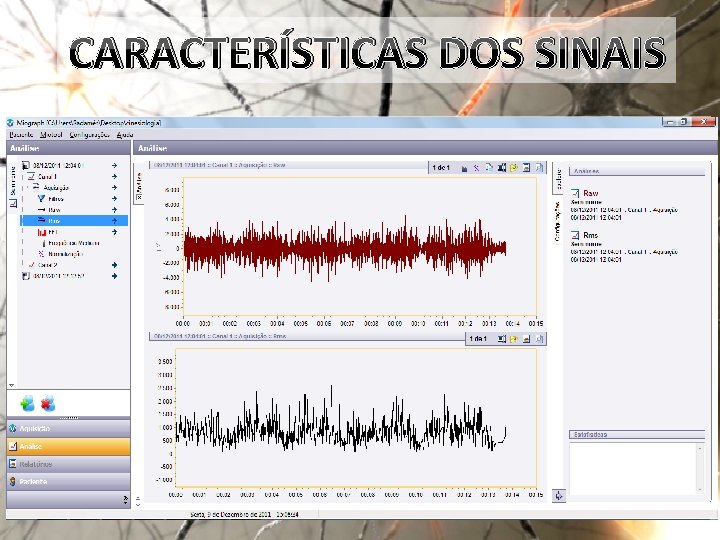Screen dimensions: 720x540
Task: Click inside the black Rms signal plot
Action: click(x=356, y=417)
